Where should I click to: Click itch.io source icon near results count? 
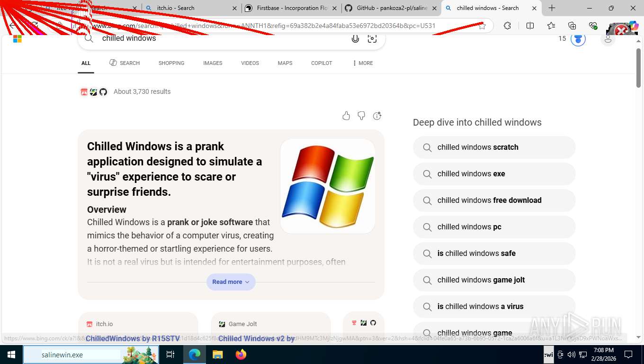[84, 92]
